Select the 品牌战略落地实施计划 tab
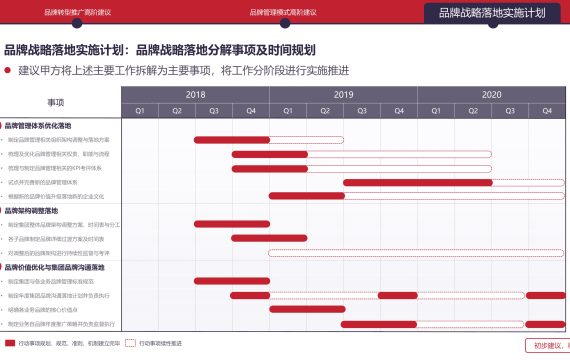Viewport: 570px width, 360px height. pyautogui.click(x=492, y=13)
